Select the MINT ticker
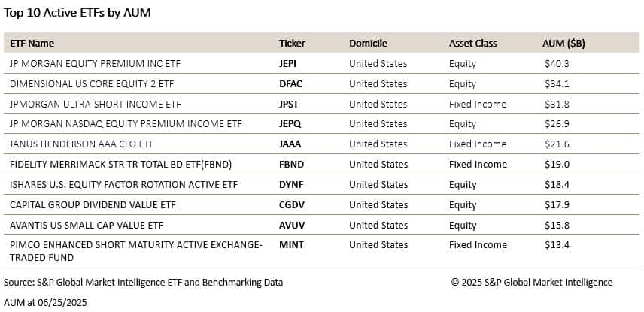Viewport: 644px width, 312px height. [x=290, y=245]
